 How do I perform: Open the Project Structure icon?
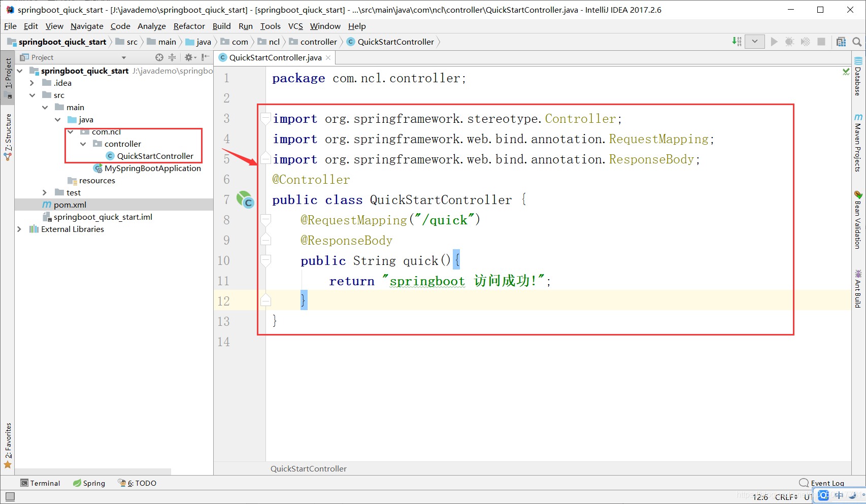coord(841,42)
